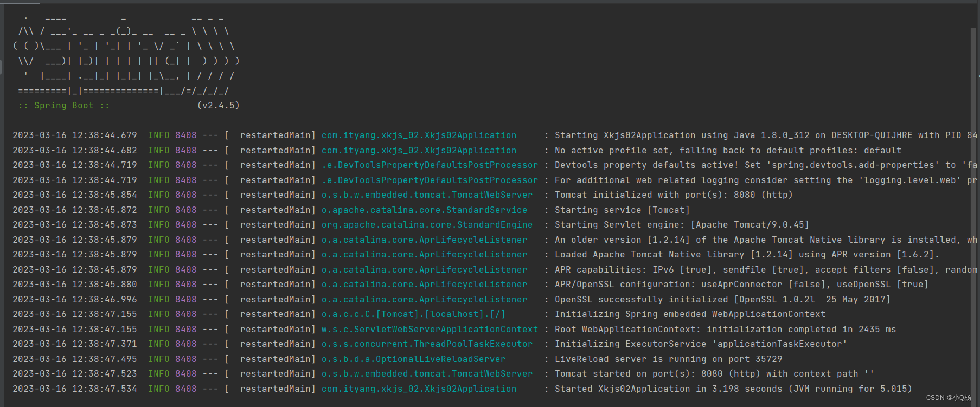The width and height of the screenshot is (980, 407).
Task: Click PID 8408 on the 12:38:47.534 line
Action: pyautogui.click(x=186, y=389)
